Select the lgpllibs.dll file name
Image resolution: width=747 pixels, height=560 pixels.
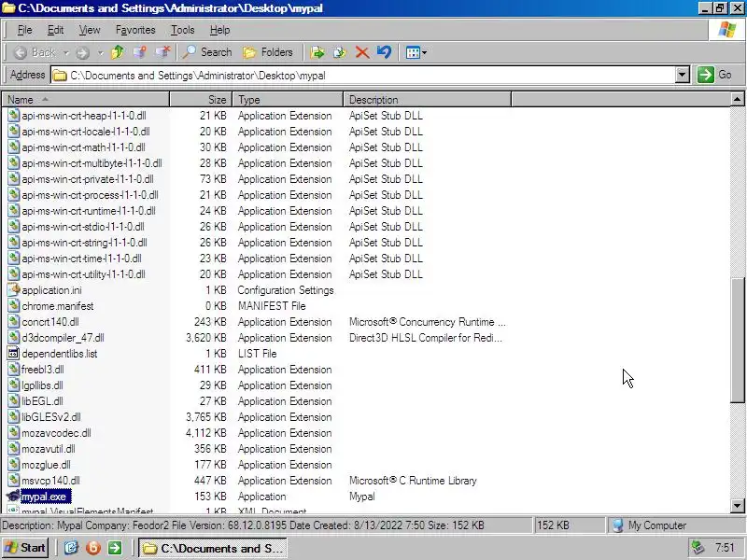42,385
